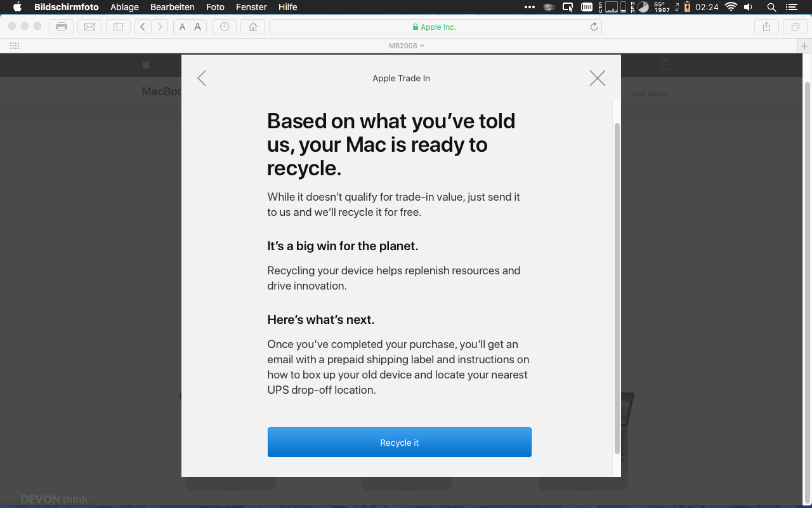The width and height of the screenshot is (812, 508).
Task: Open the Apple menu
Action: click(17, 7)
